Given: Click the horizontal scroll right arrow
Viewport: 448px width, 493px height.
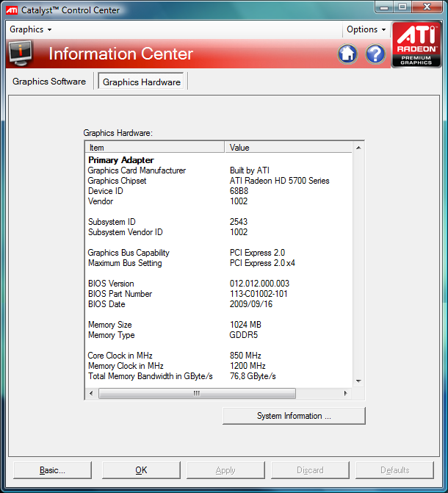Looking at the screenshot, I should [x=345, y=393].
